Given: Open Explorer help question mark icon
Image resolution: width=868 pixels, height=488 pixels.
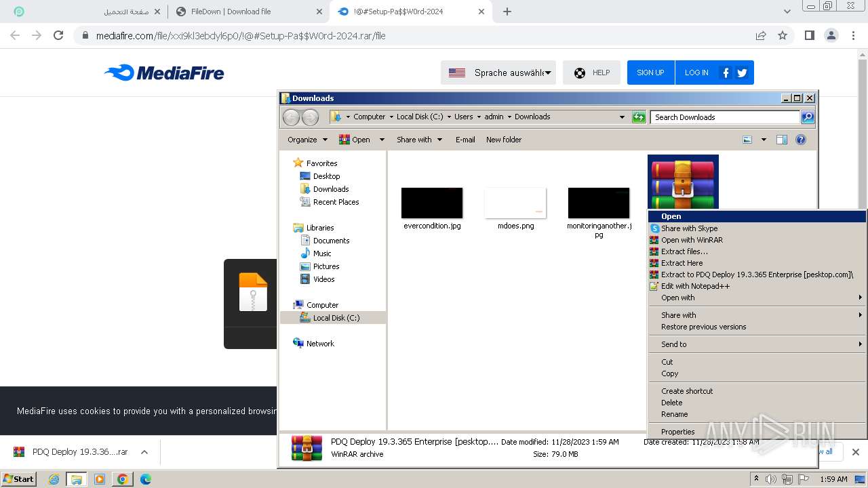Looking at the screenshot, I should click(801, 140).
